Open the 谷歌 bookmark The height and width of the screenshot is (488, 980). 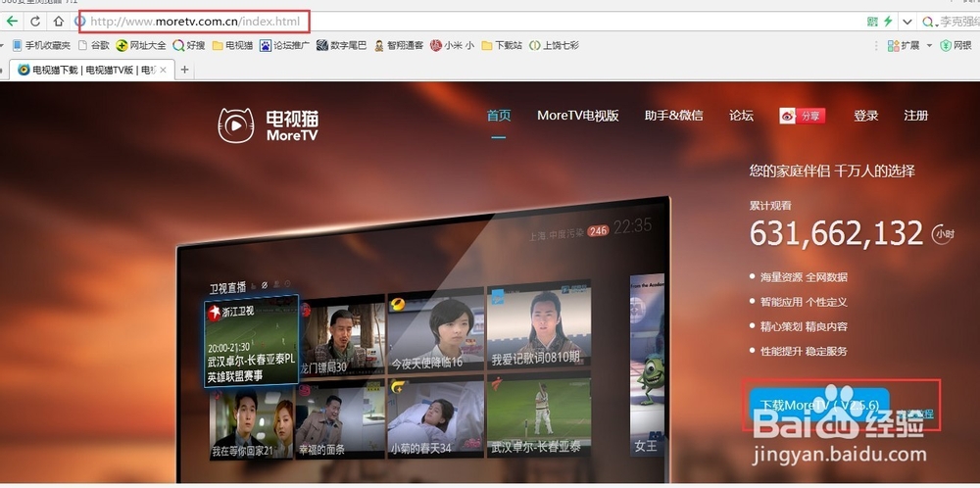[94, 45]
